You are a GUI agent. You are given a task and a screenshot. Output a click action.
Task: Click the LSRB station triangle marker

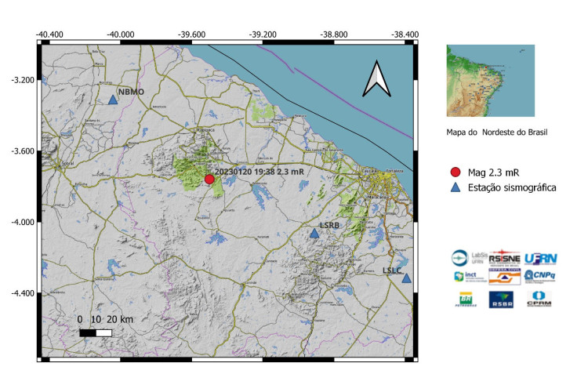click(314, 234)
